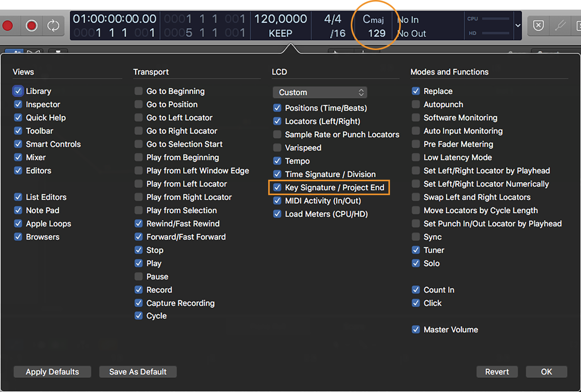
Task: Uncheck the Library view checkbox
Action: click(x=18, y=91)
